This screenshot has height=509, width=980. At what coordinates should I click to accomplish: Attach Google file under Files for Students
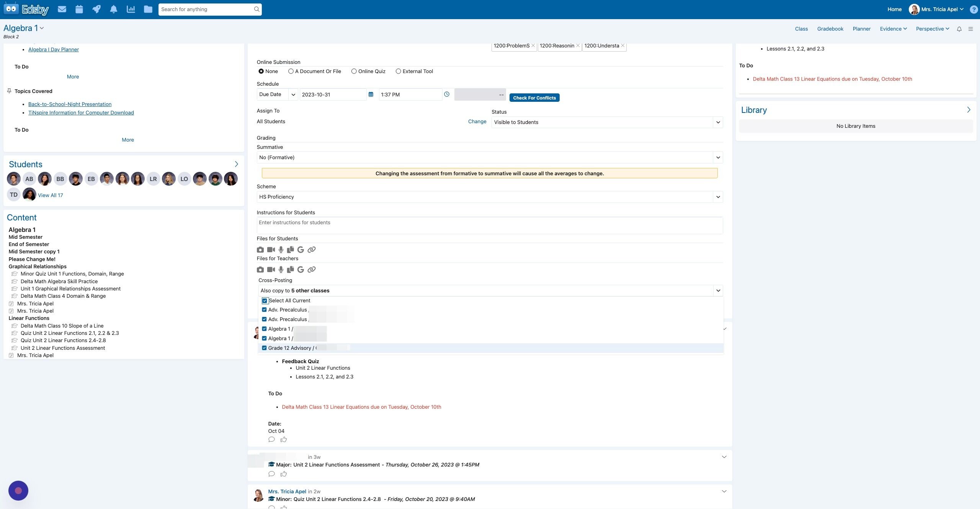(301, 250)
